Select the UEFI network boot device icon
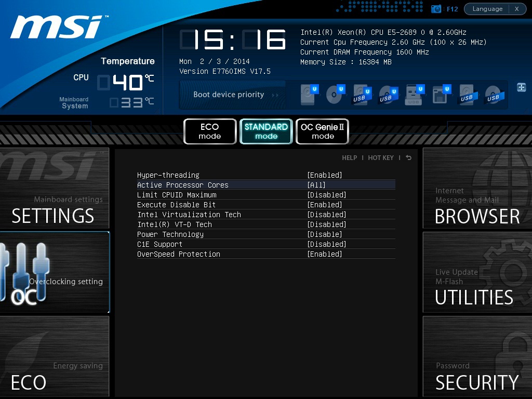This screenshot has height=399, width=532. (442, 95)
